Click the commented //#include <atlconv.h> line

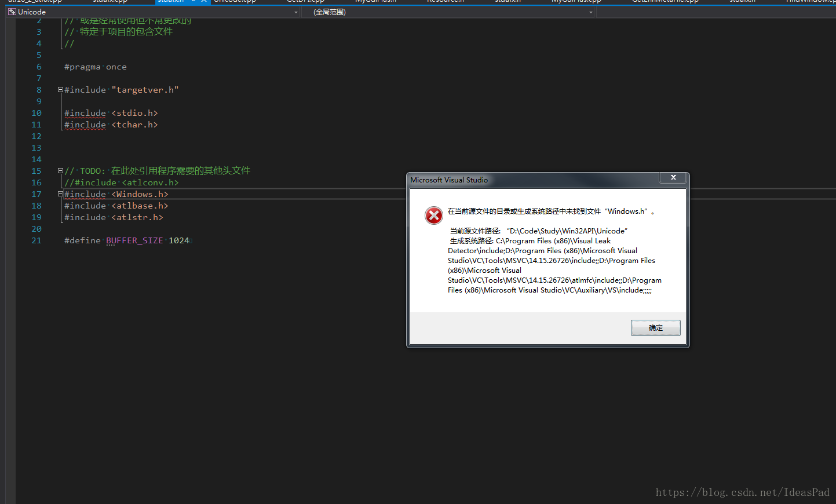[x=122, y=182]
